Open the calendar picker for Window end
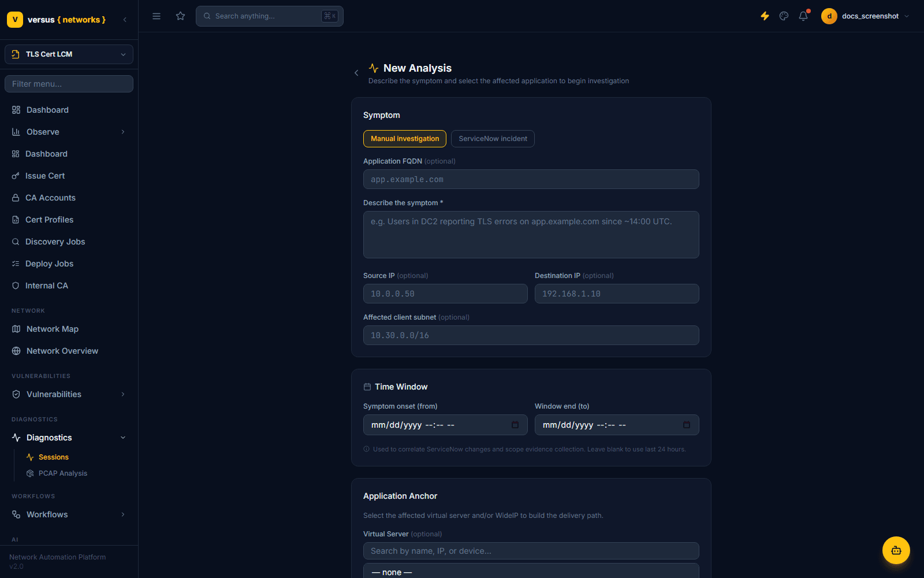This screenshot has width=924, height=578. click(x=687, y=425)
